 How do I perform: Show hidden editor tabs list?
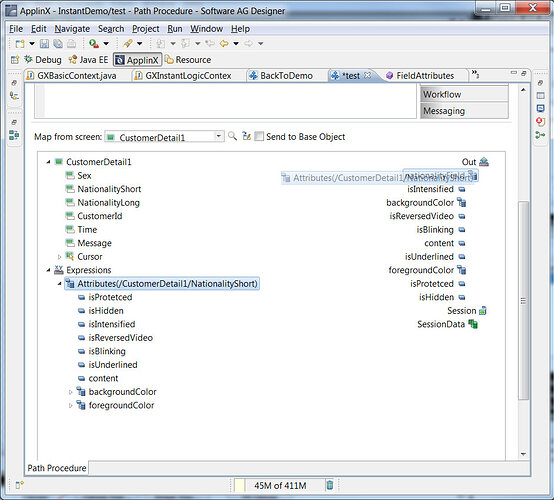pyautogui.click(x=475, y=74)
